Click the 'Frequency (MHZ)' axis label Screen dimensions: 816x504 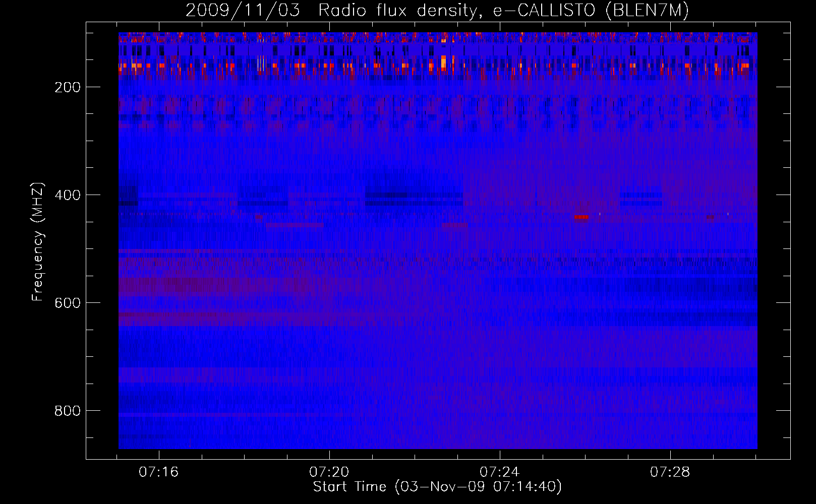(x=38, y=241)
